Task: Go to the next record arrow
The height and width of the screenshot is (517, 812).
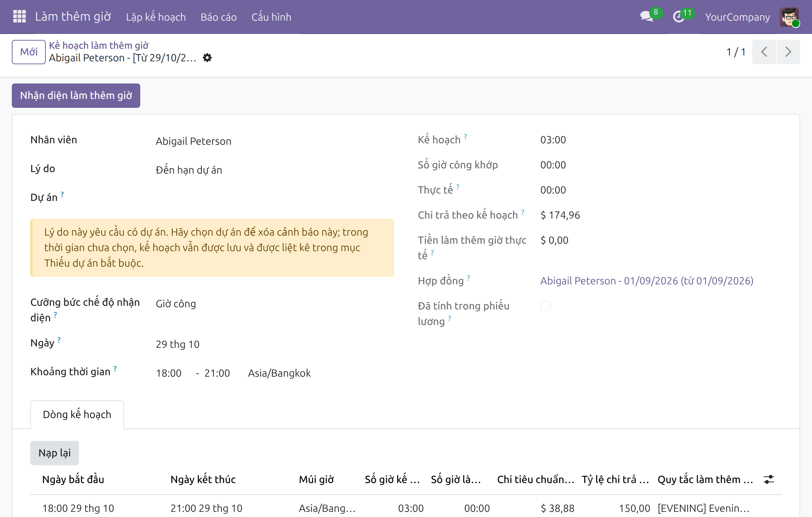Action: tap(788, 52)
